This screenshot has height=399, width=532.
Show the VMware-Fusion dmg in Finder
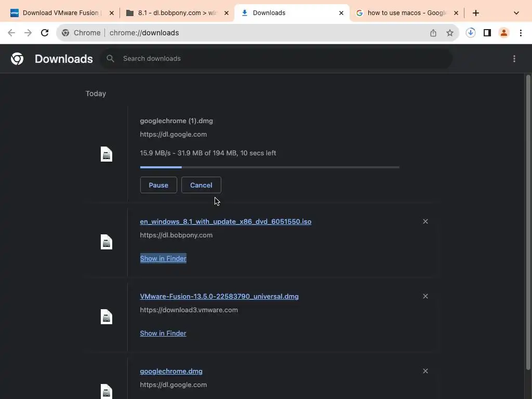pyautogui.click(x=163, y=333)
